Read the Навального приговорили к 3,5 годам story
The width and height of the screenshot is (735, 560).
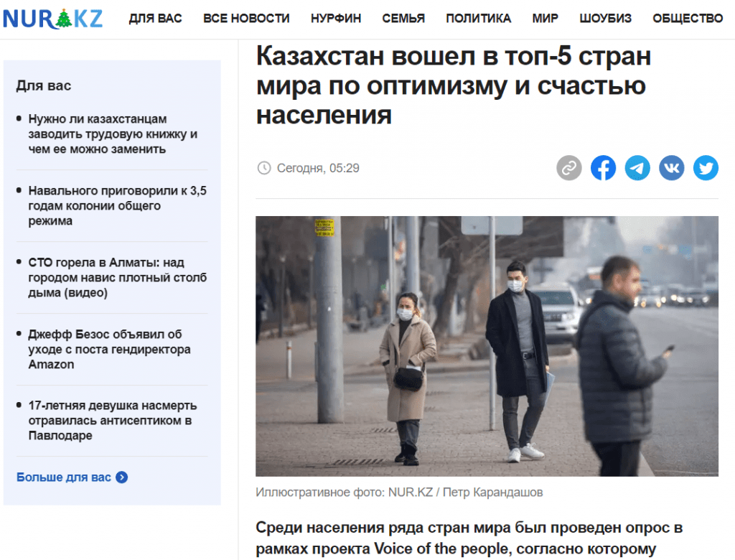117,205
